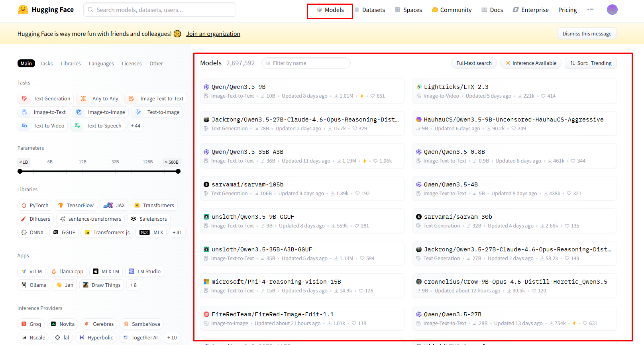Click the MLX LM app icon
The width and height of the screenshot is (644, 345).
(x=96, y=271)
